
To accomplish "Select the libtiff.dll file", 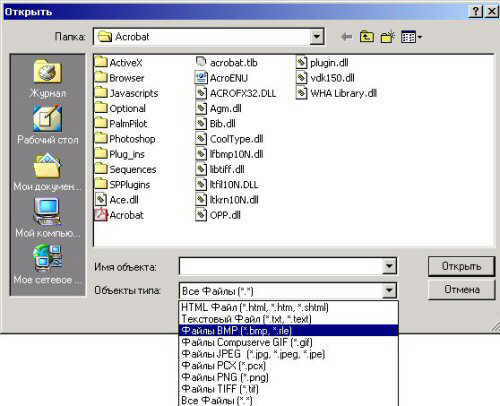I will (x=220, y=169).
